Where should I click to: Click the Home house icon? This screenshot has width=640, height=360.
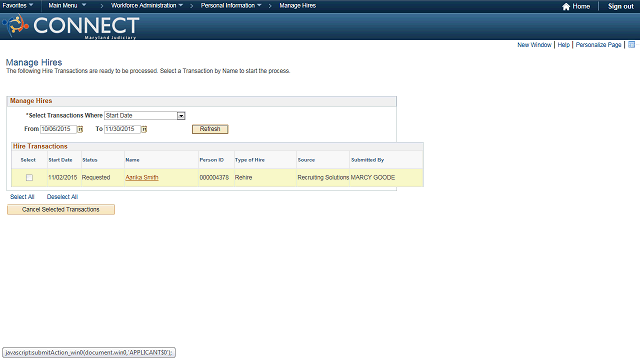[x=566, y=7]
